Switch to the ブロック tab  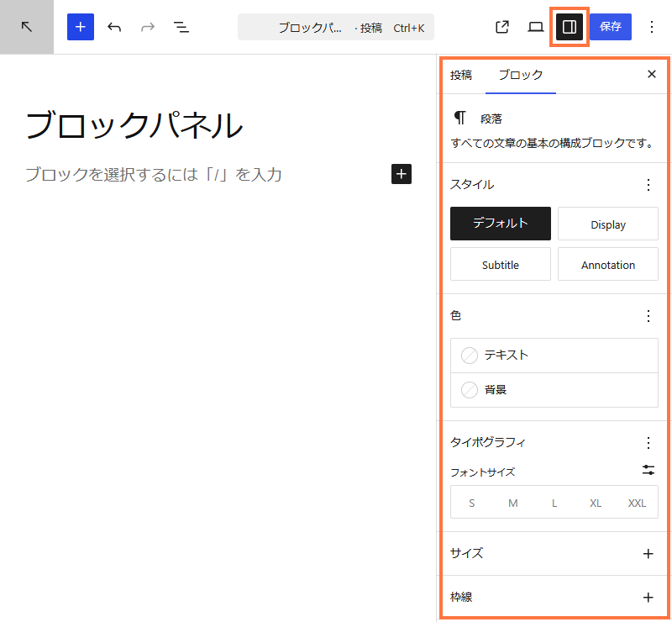pos(520,75)
